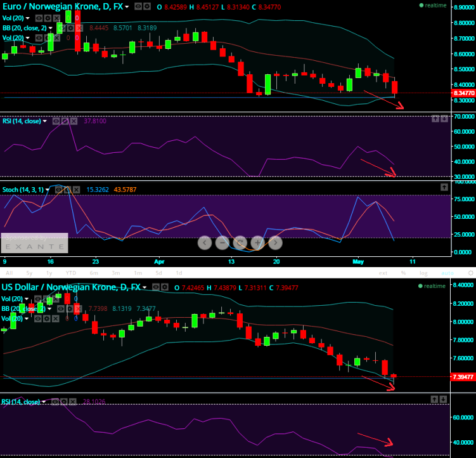The image size is (476, 458).
Task: Remove BB (20, close, 2) from Euro chart
Action: tap(79, 28)
